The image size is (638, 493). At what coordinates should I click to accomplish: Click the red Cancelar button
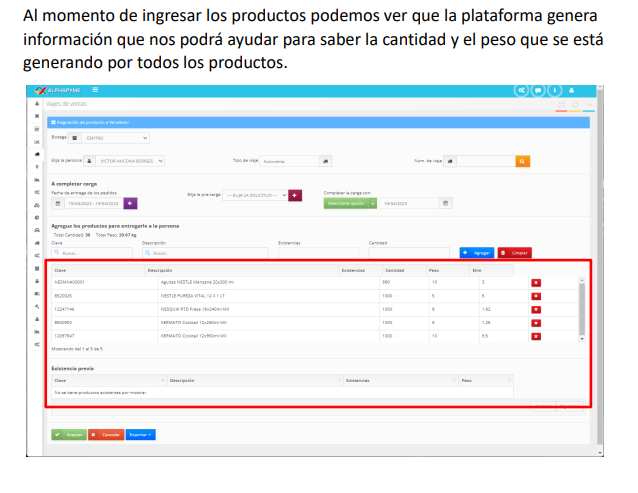coord(106,435)
